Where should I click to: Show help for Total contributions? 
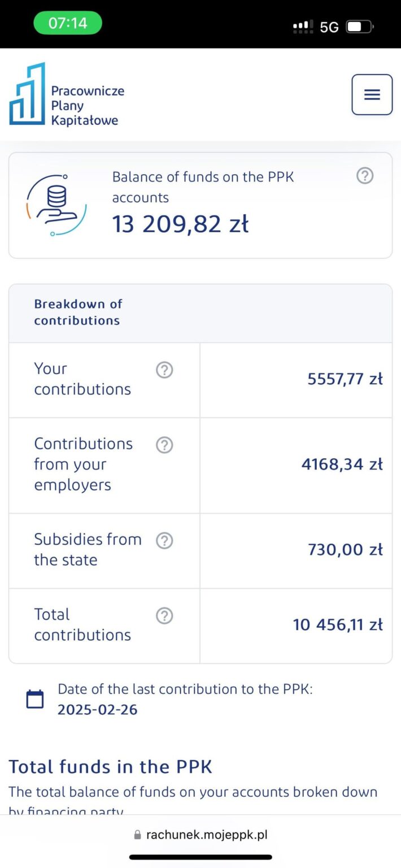point(164,616)
